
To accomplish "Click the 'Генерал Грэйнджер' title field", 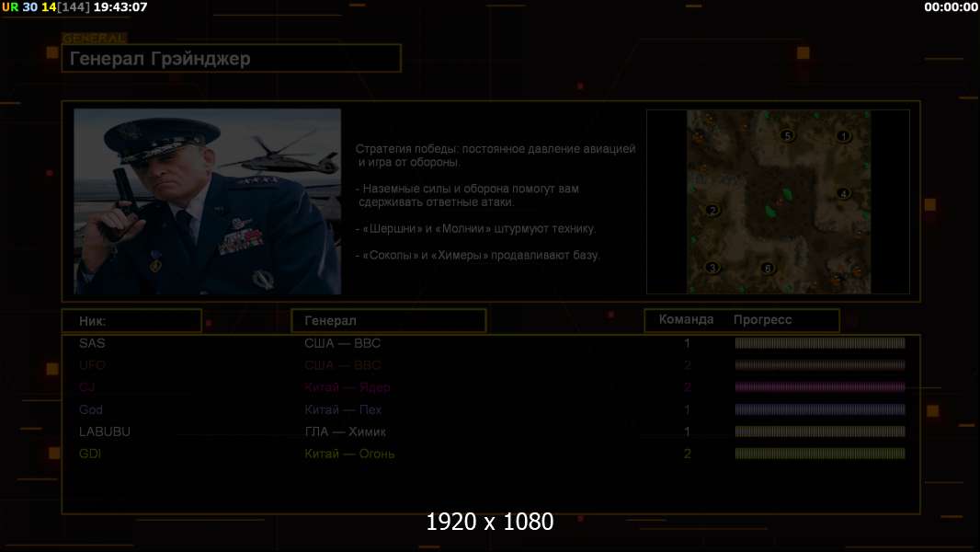I will (232, 58).
